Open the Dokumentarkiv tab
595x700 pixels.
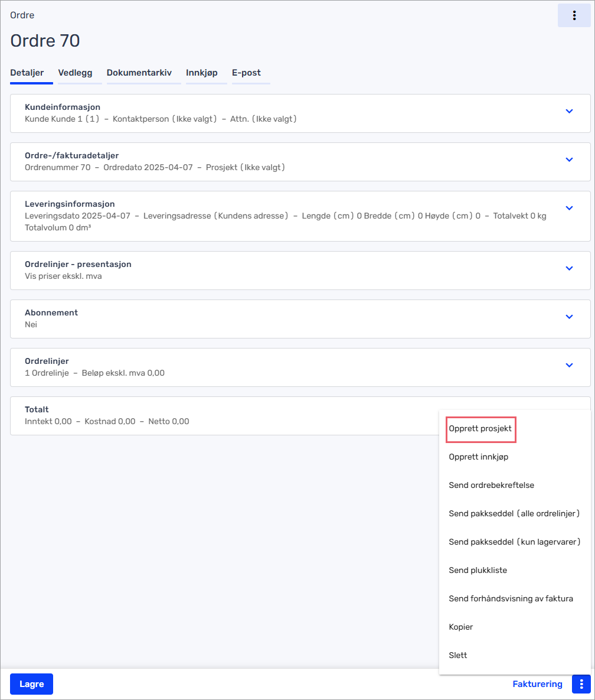coord(139,73)
